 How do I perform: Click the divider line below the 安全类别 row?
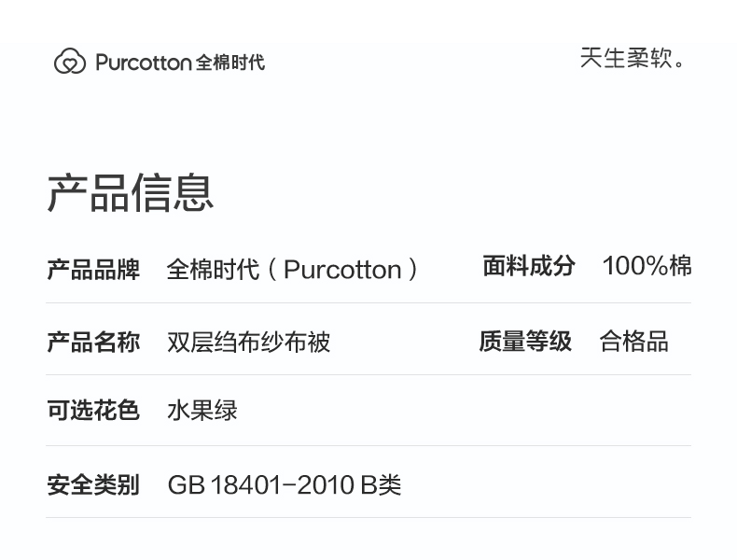[368, 517]
